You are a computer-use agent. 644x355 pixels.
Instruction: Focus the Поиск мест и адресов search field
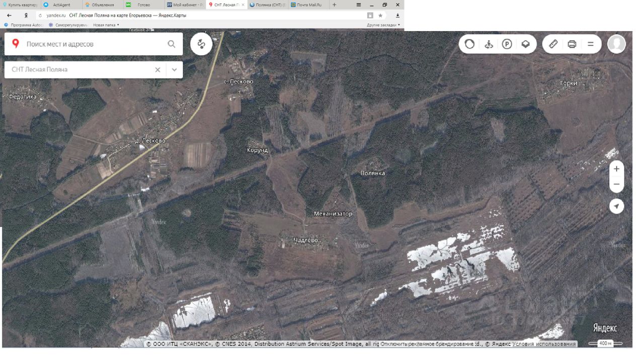pos(94,44)
